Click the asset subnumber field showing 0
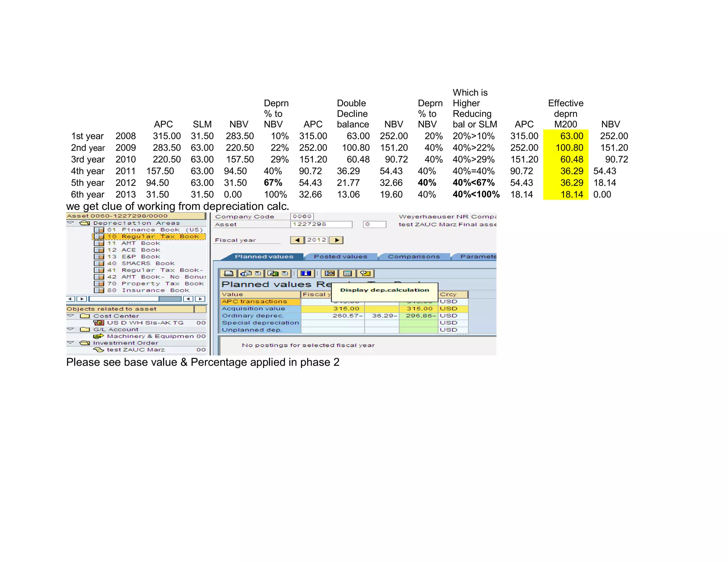The image size is (728, 562). point(375,225)
